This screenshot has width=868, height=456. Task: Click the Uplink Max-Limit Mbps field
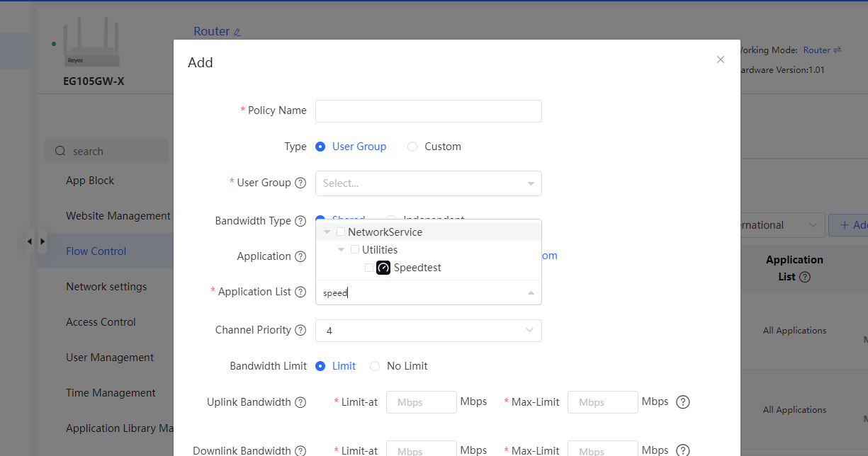pyautogui.click(x=603, y=402)
